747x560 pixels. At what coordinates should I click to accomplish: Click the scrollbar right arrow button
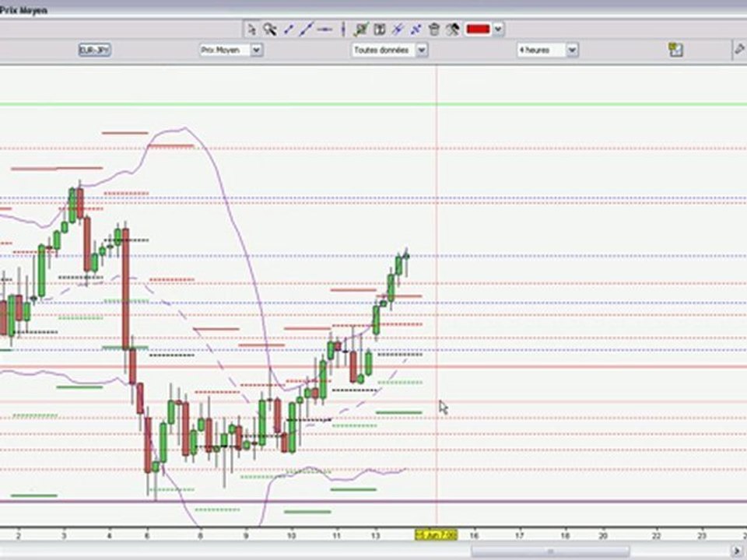tap(738, 551)
